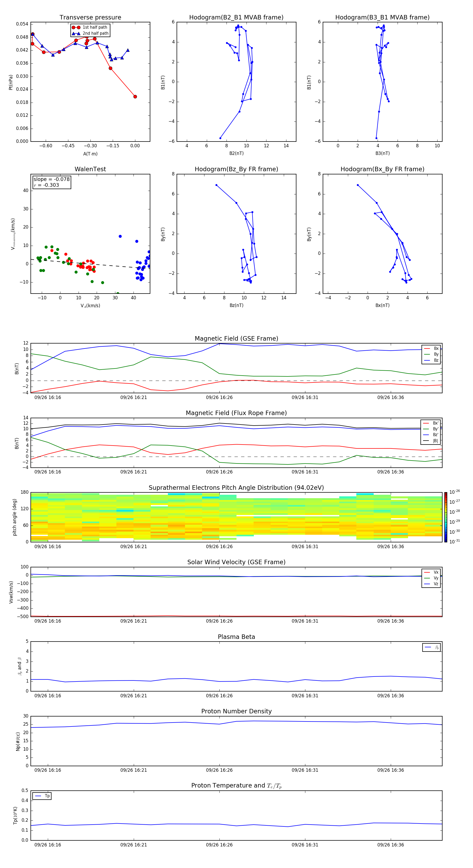Click "09/26 16:31" tick under Plasma Beta plot

coord(305,696)
